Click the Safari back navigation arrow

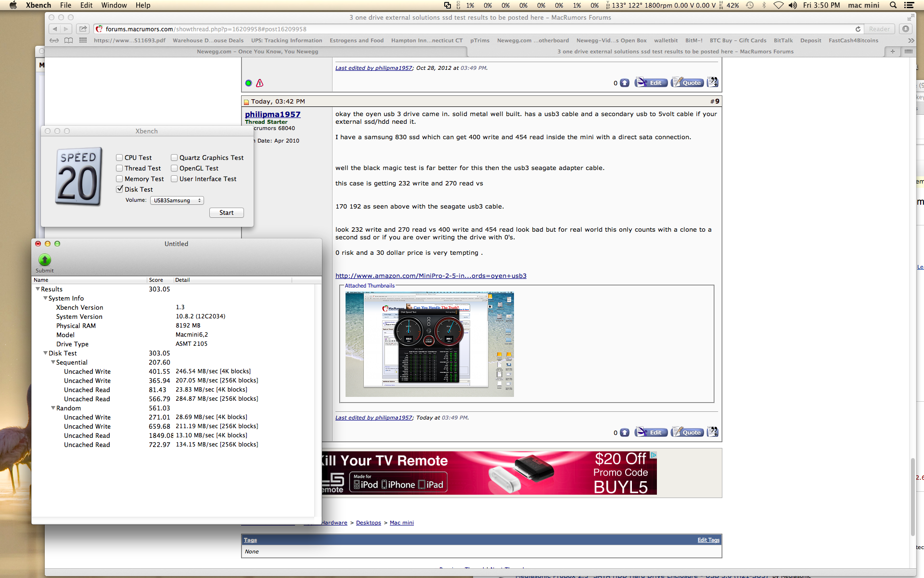[x=55, y=29]
